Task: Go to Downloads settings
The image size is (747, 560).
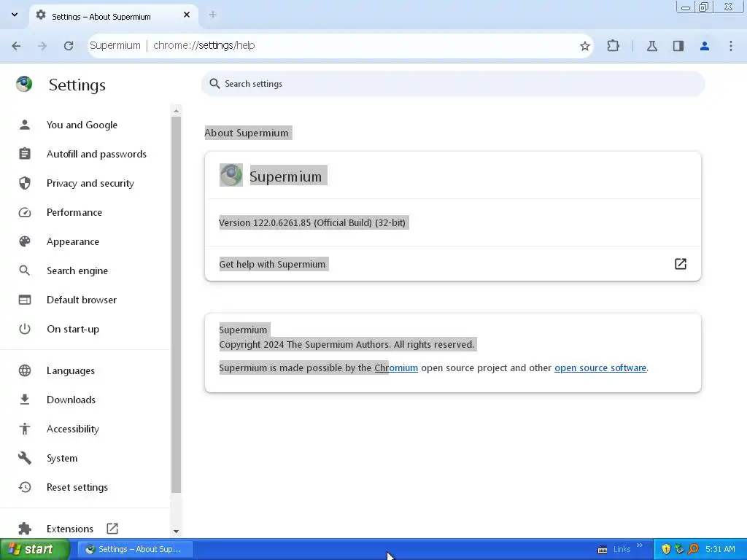Action: tap(71, 400)
